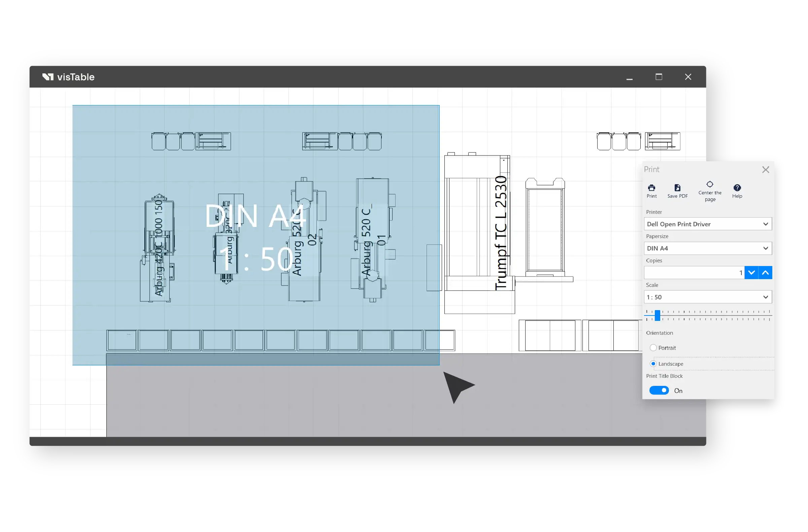Save the layout as PDF
The image size is (808, 532).
pos(677,191)
